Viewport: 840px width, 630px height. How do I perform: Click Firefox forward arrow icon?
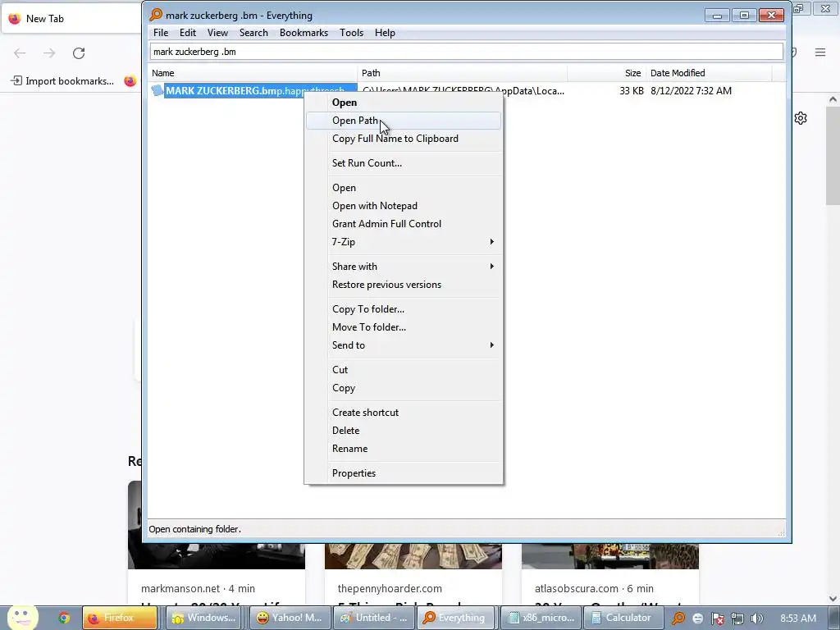coord(49,53)
